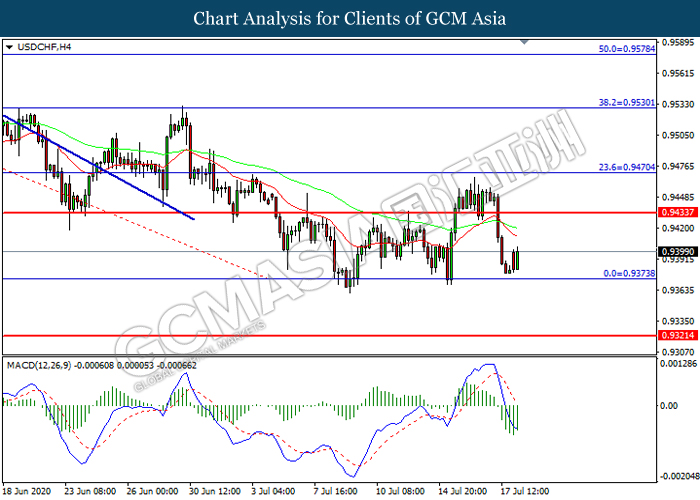This screenshot has width=700, height=500.
Task: Click the 0.95895 price scale value
Action: point(678,43)
